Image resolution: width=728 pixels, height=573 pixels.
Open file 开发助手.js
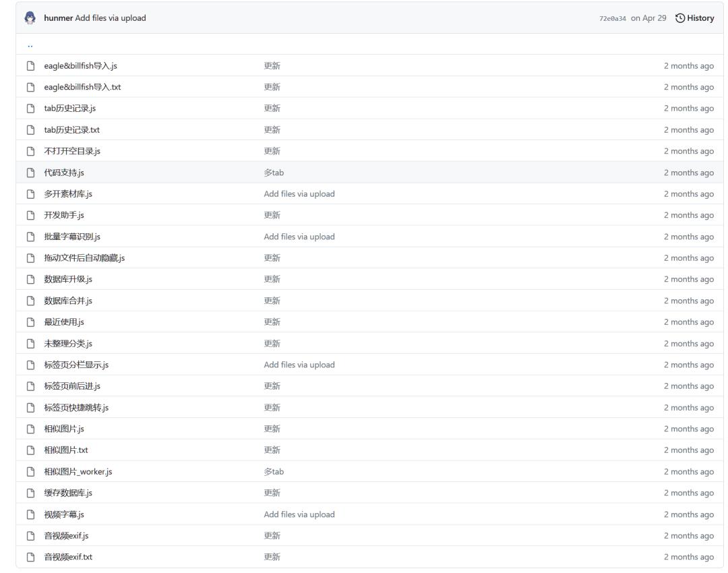click(x=64, y=216)
